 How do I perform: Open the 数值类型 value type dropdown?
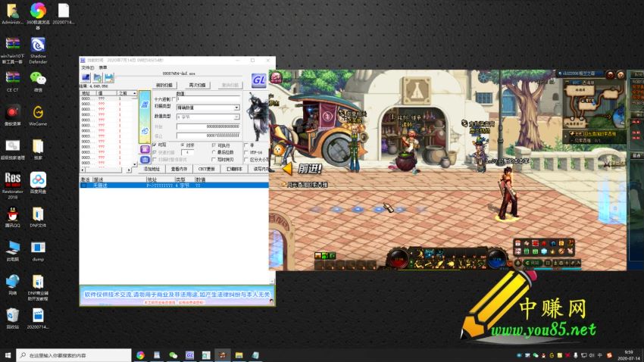pos(208,117)
